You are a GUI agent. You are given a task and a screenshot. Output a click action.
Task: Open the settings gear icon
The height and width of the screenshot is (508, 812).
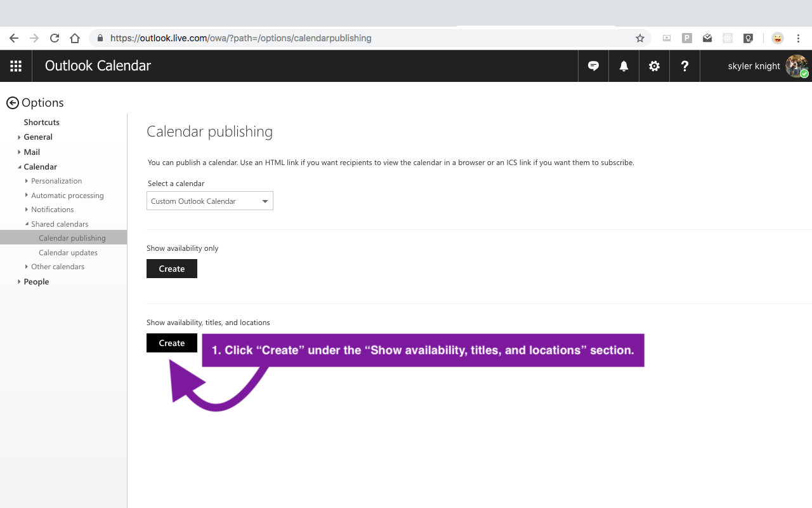click(654, 66)
